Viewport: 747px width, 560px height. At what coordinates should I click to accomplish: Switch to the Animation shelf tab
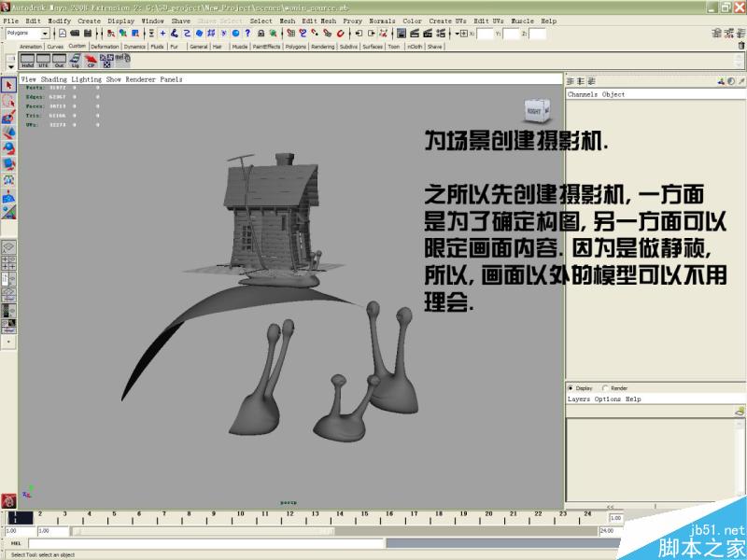click(x=31, y=47)
